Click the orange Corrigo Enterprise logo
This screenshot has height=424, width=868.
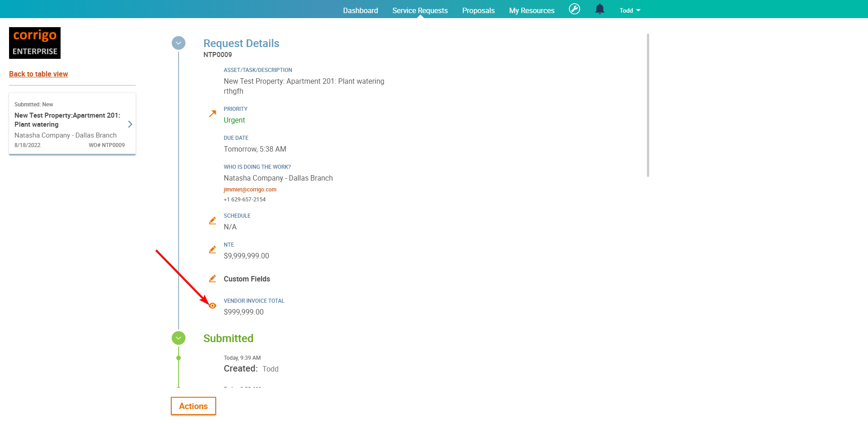34,43
